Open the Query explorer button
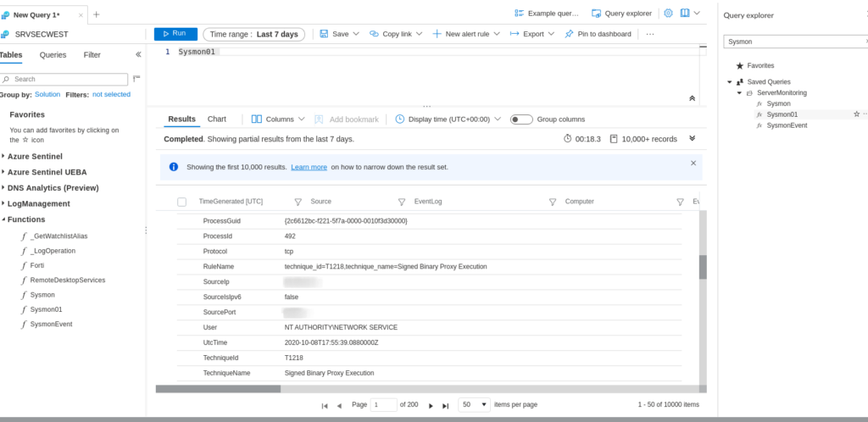The image size is (868, 422). pyautogui.click(x=621, y=14)
